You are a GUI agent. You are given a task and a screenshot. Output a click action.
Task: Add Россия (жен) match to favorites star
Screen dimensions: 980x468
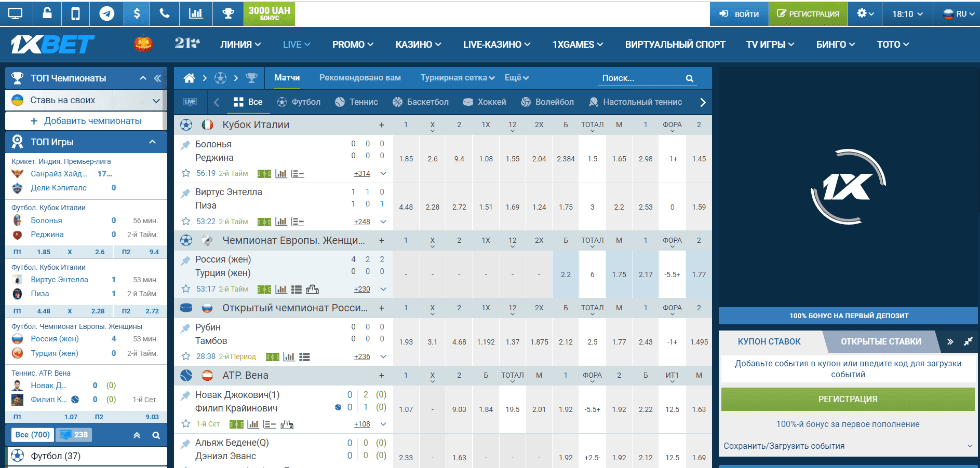[x=186, y=289]
